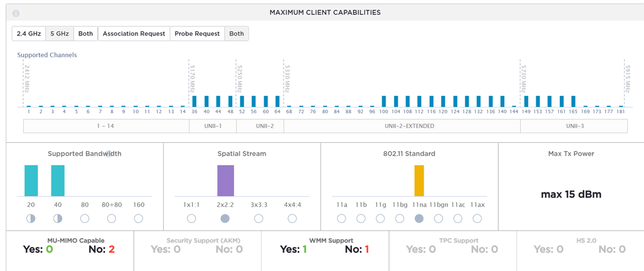This screenshot has height=271, width=644.
Task: Click the channel 165 bar
Action: tap(573, 101)
